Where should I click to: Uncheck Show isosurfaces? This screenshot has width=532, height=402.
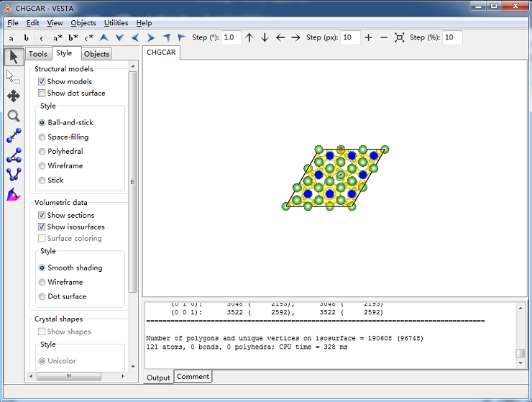click(x=42, y=227)
